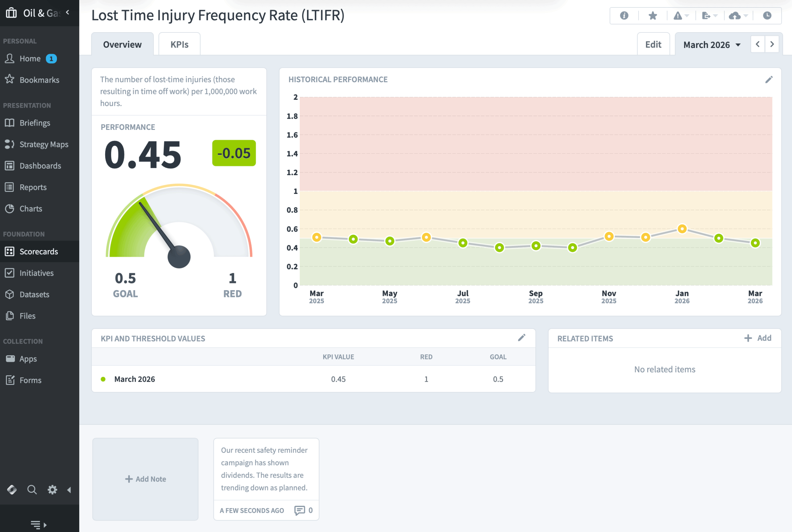This screenshot has width=792, height=532.
Task: Star the LTIFR scorecard as a favorite
Action: (x=652, y=15)
